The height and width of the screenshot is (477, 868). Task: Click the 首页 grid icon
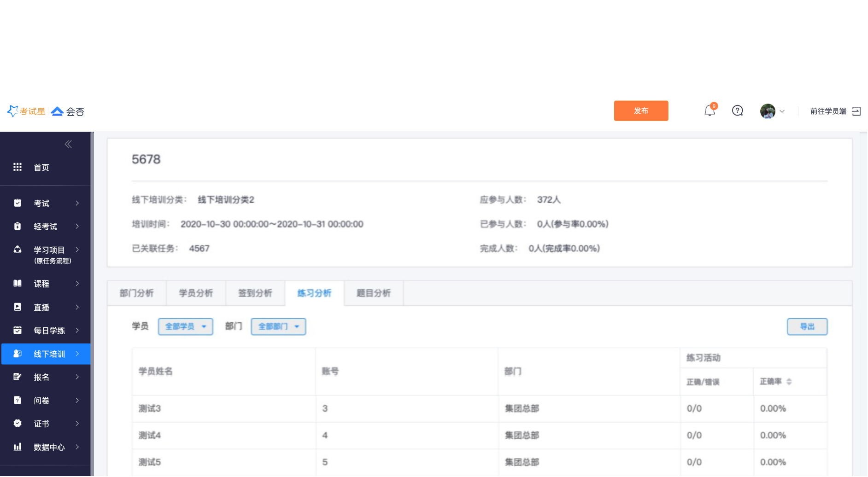(18, 167)
